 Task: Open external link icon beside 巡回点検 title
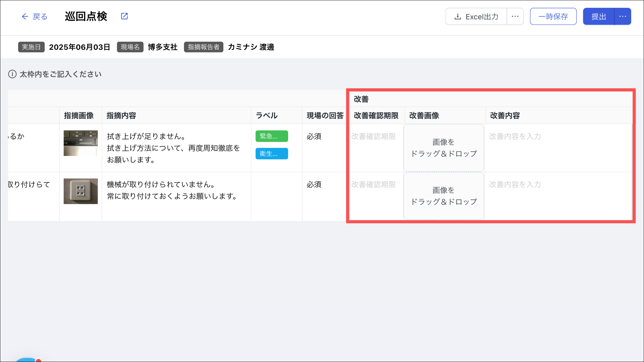125,16
